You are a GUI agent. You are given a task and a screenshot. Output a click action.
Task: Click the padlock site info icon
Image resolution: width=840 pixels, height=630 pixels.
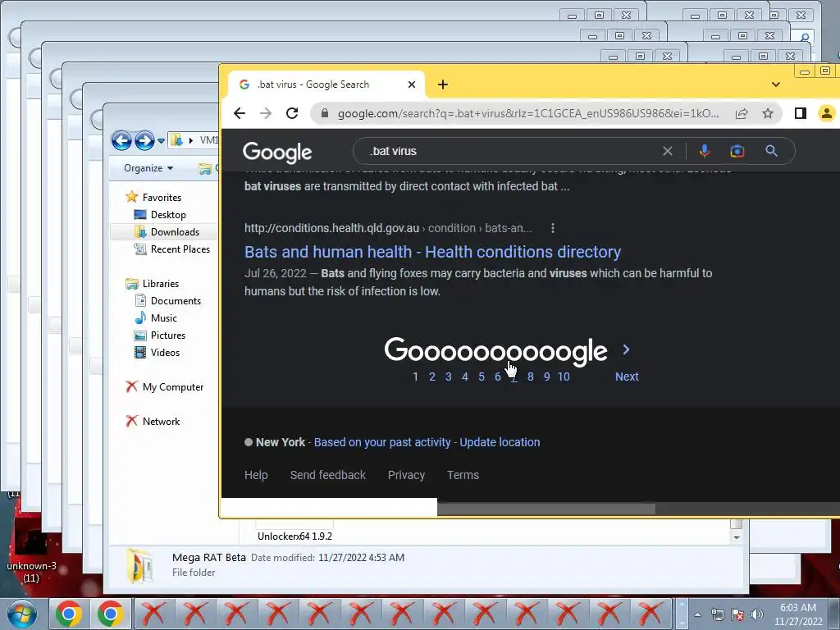tap(325, 113)
